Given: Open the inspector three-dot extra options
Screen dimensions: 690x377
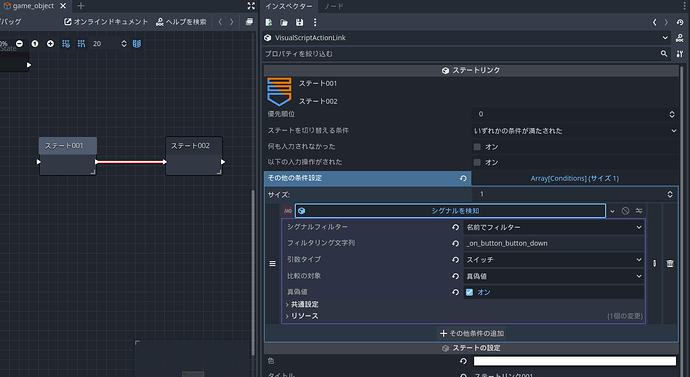Looking at the screenshot, I should 315,22.
